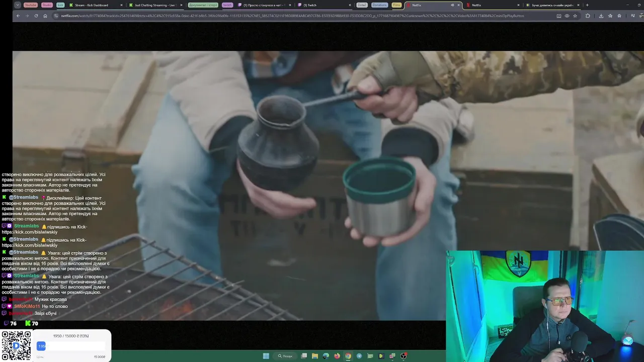This screenshot has height=362, width=644.
Task: Open Task View from the taskbar
Action: pyautogui.click(x=304, y=356)
